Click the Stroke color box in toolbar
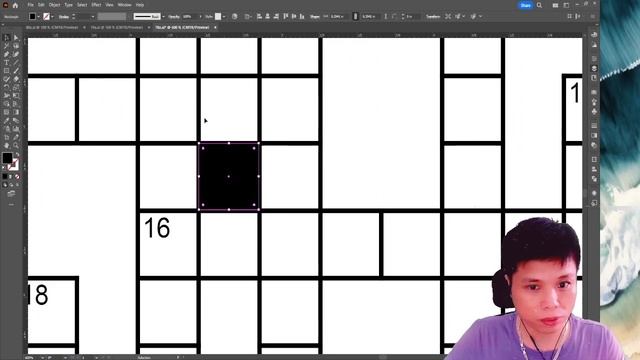The width and height of the screenshot is (640, 360). [x=13, y=164]
